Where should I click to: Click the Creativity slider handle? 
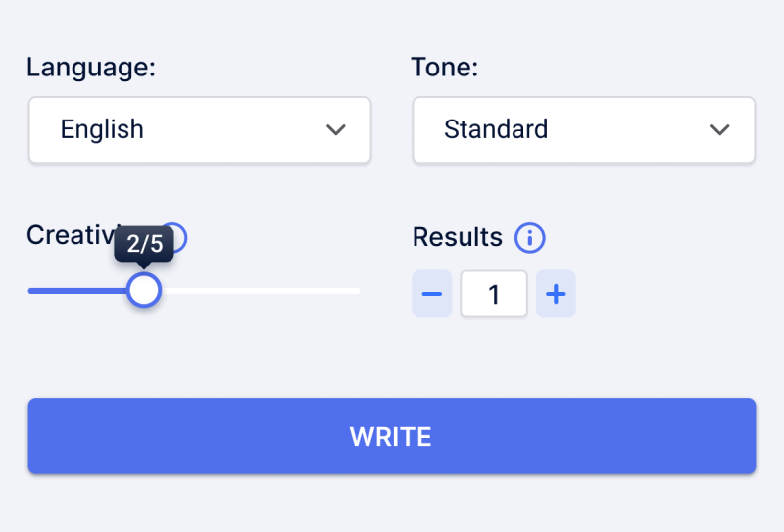pos(144,291)
